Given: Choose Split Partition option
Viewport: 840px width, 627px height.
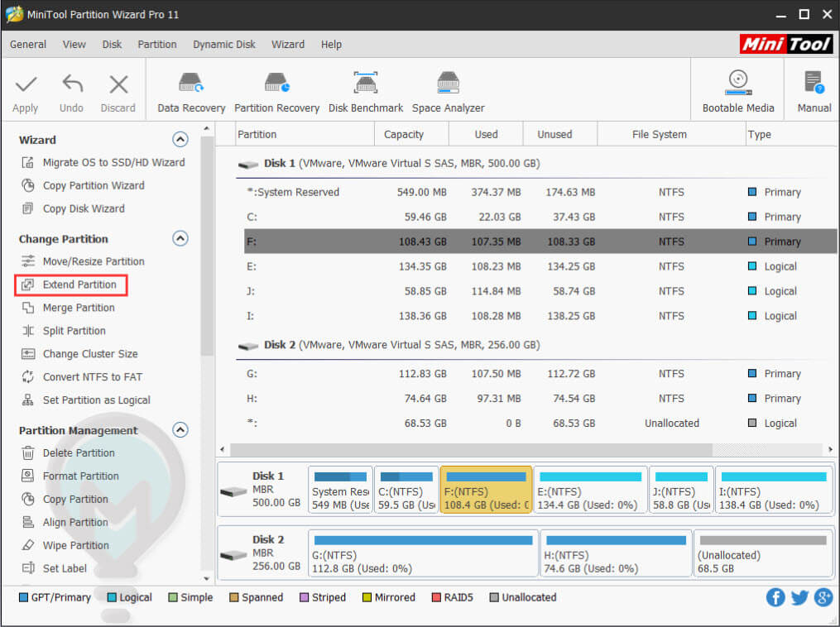Looking at the screenshot, I should (63, 330).
